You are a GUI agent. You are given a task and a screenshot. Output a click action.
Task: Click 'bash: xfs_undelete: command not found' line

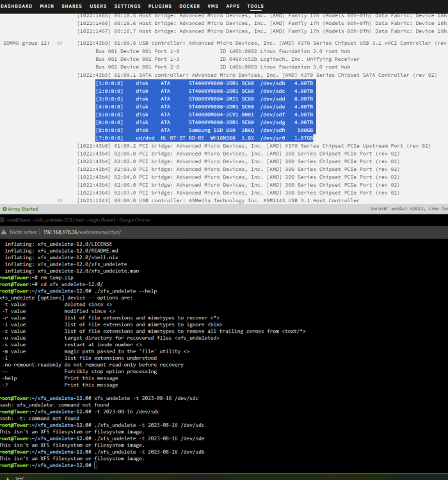[54, 405]
